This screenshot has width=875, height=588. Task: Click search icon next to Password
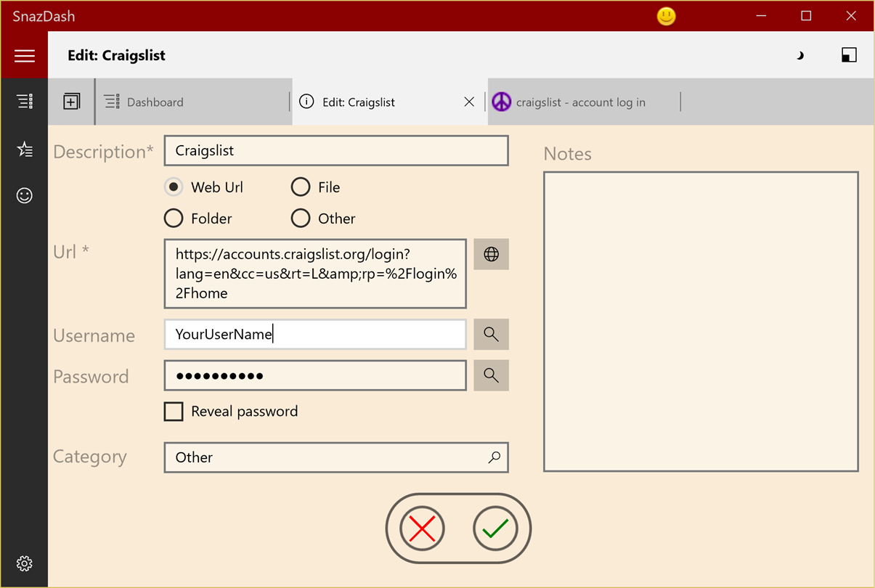(x=491, y=375)
